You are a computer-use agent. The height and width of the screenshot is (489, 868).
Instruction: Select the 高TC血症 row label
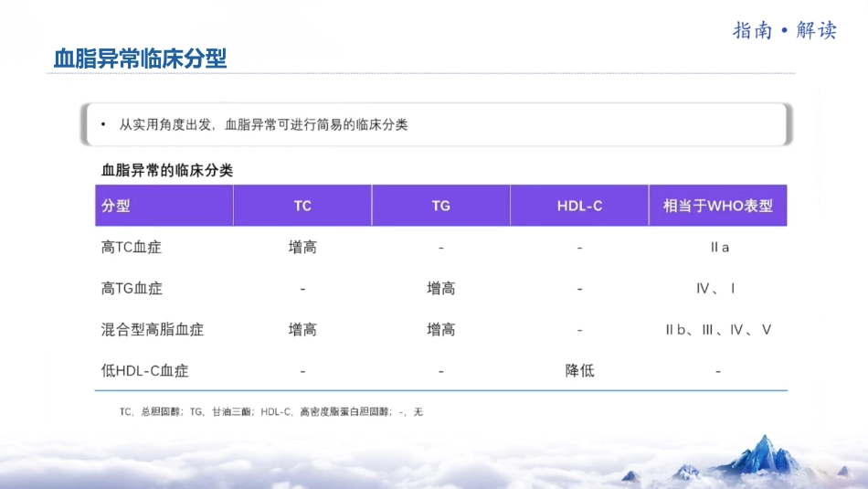tap(132, 247)
